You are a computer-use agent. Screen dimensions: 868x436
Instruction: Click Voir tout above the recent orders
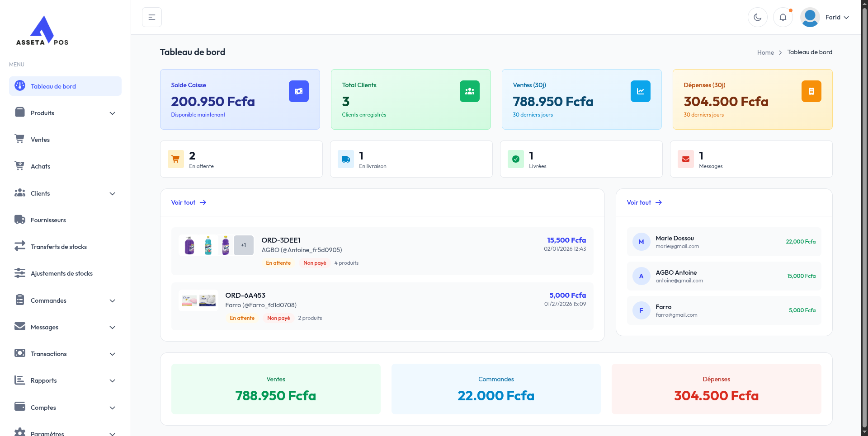(184, 202)
